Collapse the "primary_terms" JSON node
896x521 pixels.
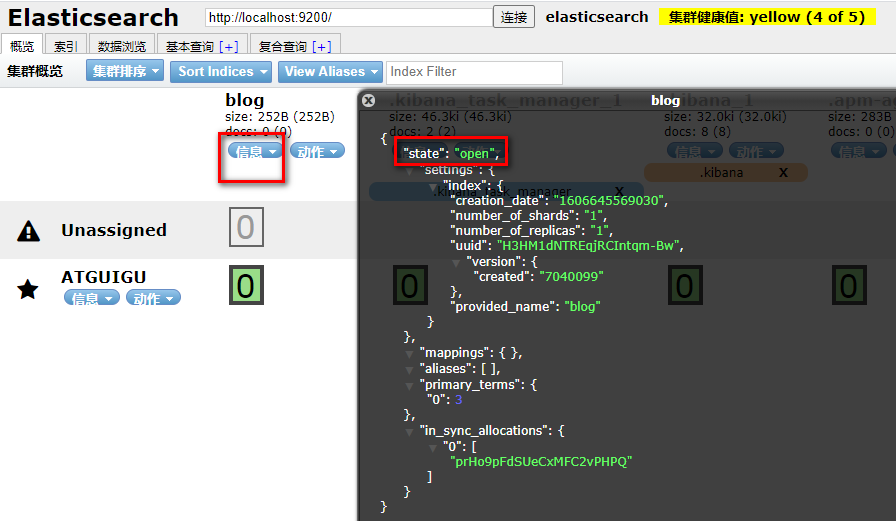click(x=409, y=386)
